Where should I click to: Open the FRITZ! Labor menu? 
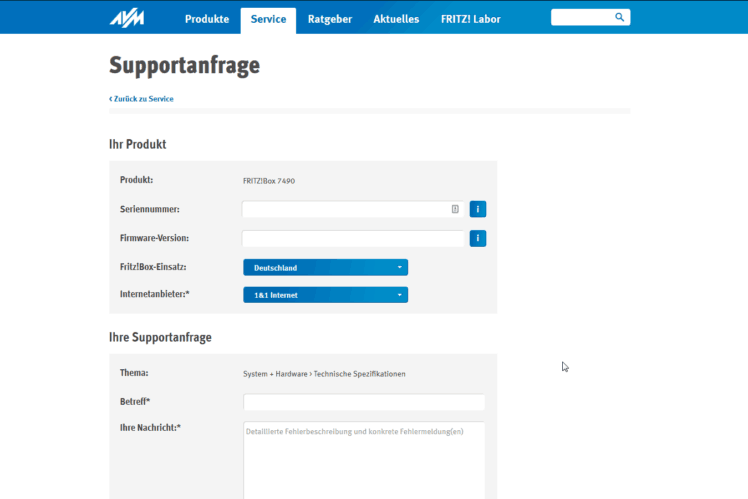click(470, 19)
